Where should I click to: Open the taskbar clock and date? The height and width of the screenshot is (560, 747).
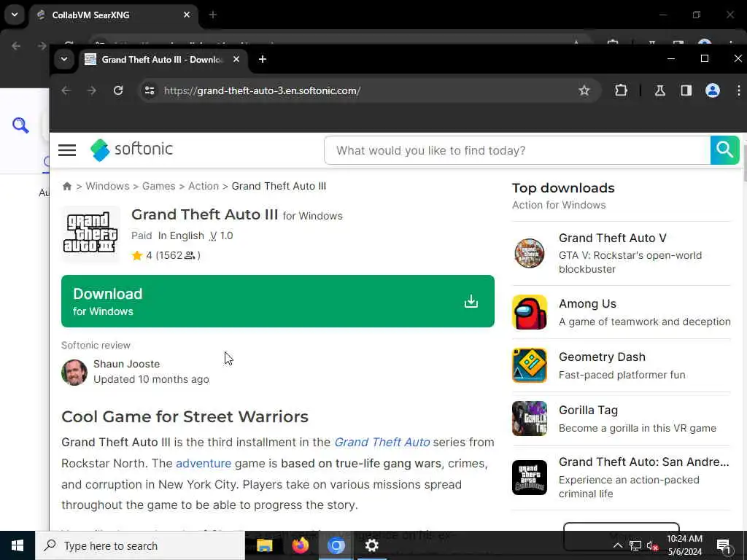[x=684, y=545]
